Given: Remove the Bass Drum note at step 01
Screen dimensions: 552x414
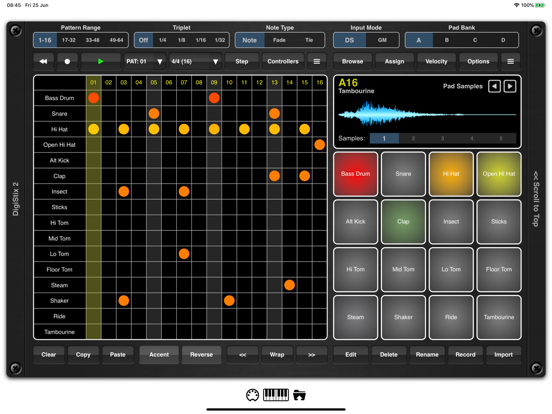Looking at the screenshot, I should [x=94, y=98].
